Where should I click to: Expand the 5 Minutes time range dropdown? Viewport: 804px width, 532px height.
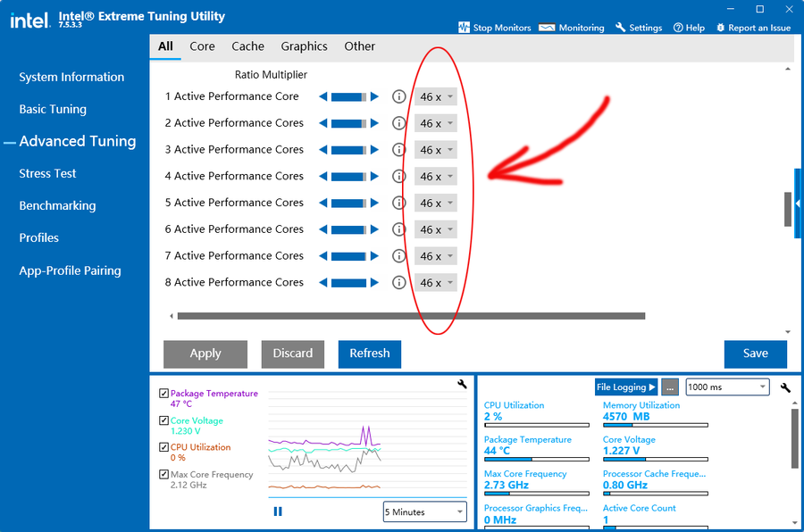[424, 512]
